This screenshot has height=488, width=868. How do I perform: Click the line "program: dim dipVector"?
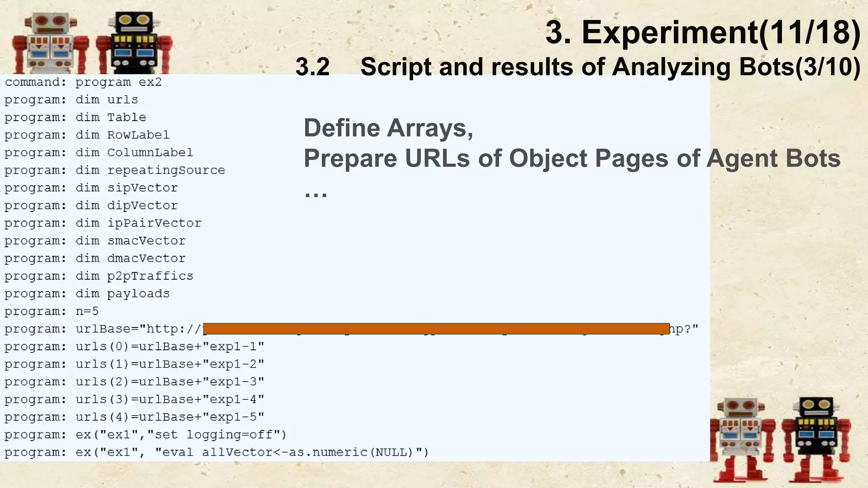tap(91, 205)
